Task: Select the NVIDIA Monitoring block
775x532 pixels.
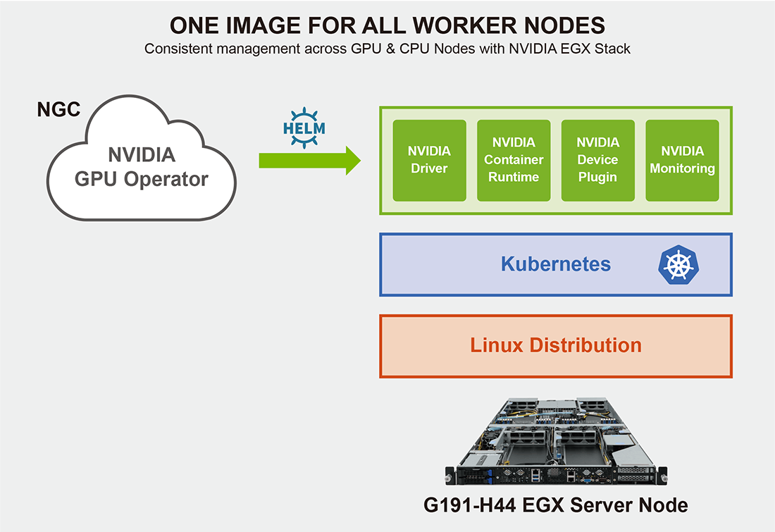Action: pyautogui.click(x=682, y=160)
